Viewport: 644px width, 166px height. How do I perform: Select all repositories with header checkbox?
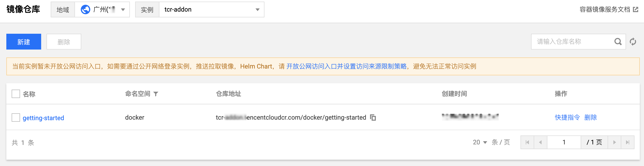(16, 94)
